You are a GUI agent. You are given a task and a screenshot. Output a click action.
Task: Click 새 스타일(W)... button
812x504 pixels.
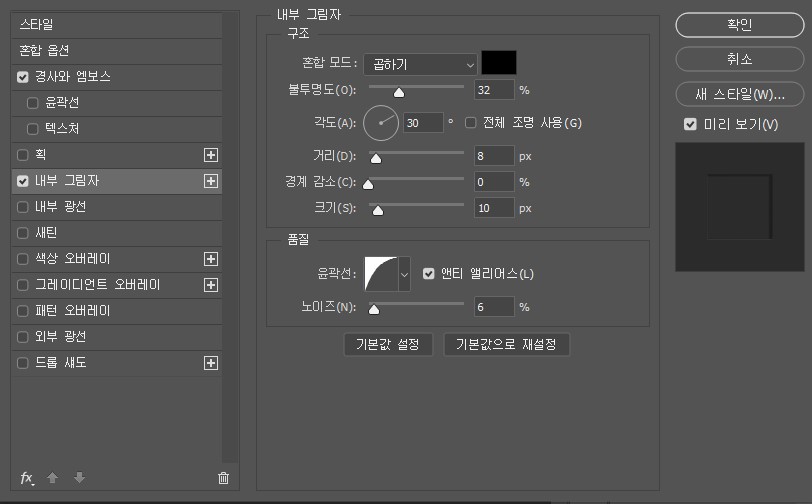tap(740, 94)
